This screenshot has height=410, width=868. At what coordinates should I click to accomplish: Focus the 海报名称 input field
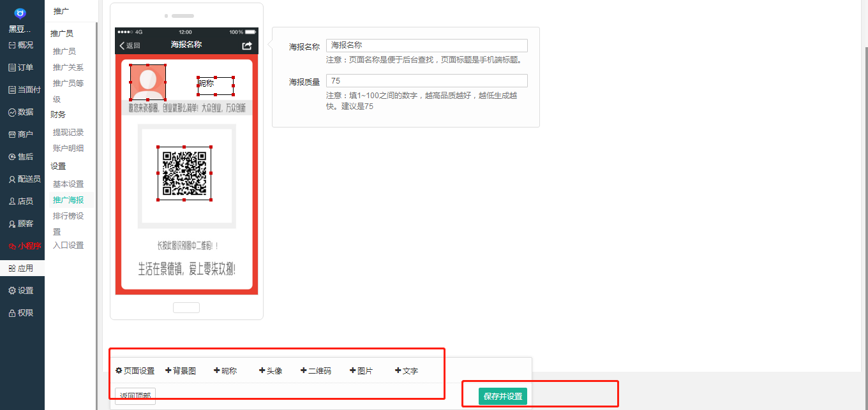point(426,45)
